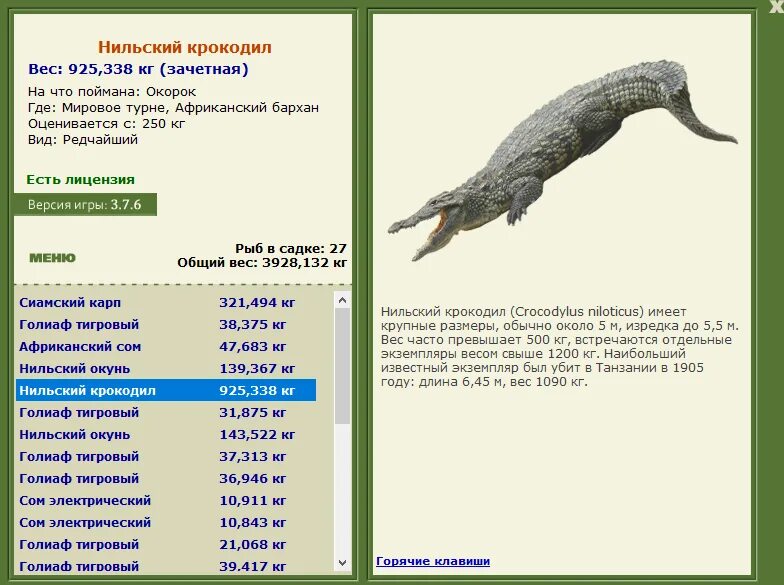
Task: Click the Nile crocodile picture
Action: 562,160
